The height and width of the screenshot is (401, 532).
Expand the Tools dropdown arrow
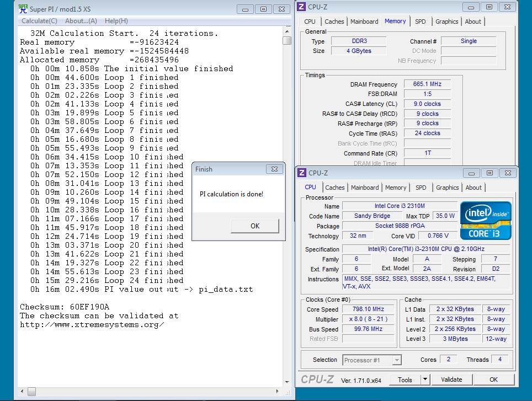(425, 379)
